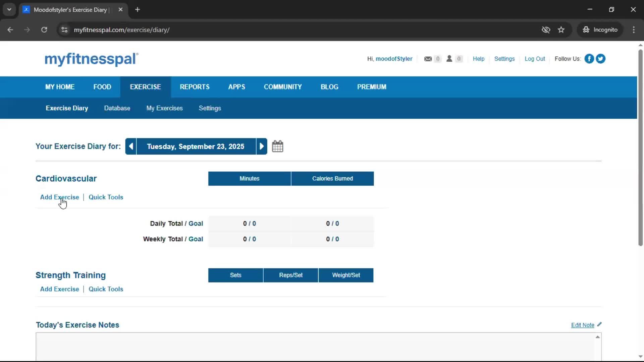The height and width of the screenshot is (362, 644).
Task: Click the Cardiovascular heading
Action: (66, 179)
